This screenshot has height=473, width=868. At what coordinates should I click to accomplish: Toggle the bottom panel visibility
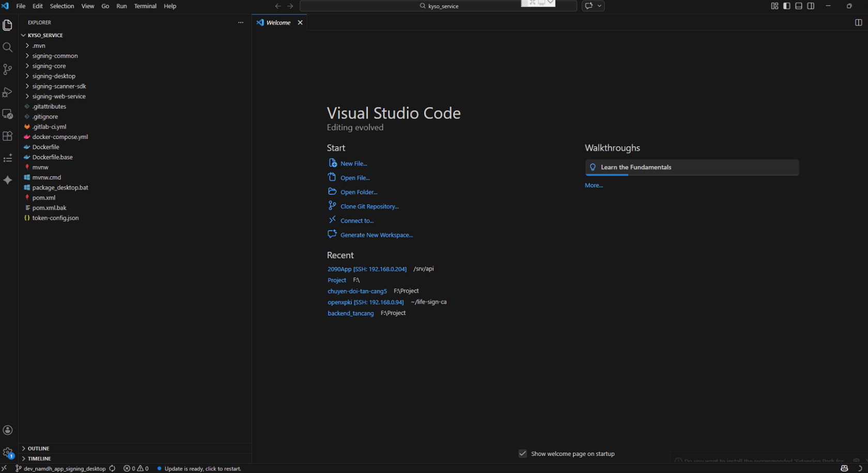[799, 6]
